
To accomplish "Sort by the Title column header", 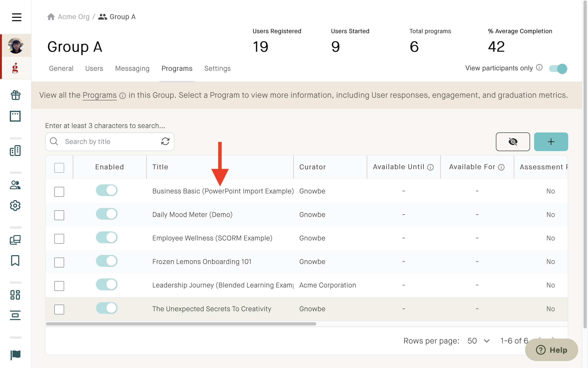I will (x=160, y=167).
